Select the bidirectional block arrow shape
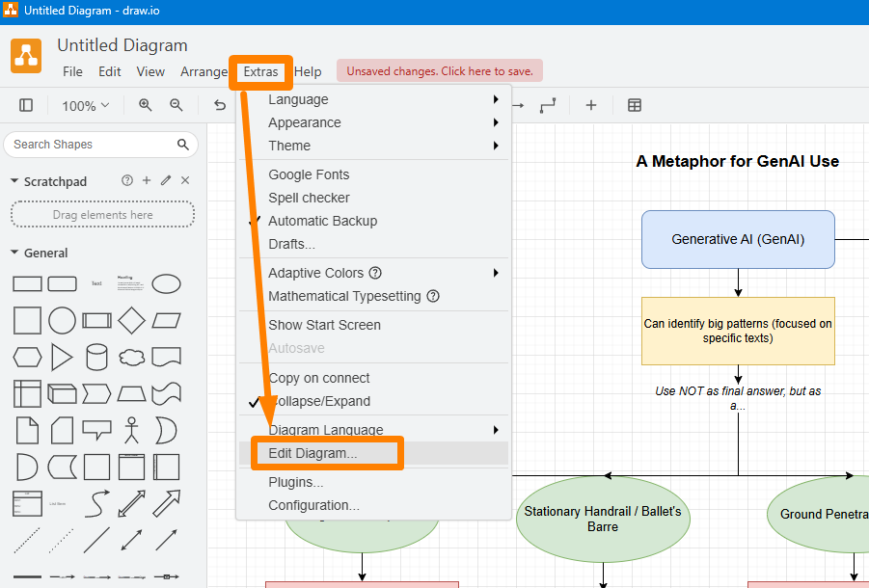 coord(131,503)
